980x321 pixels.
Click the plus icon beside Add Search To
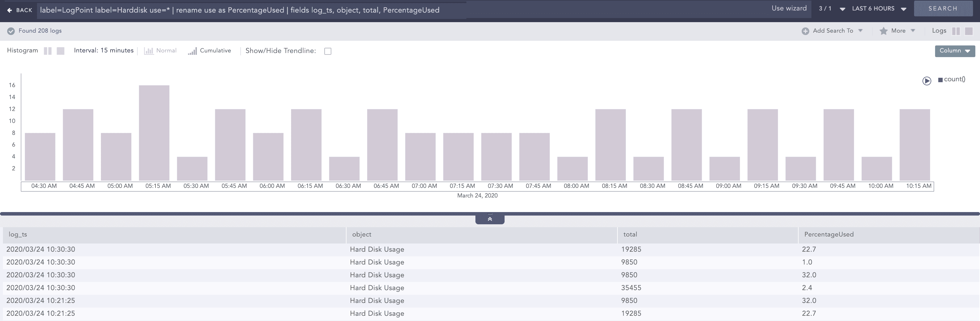click(x=806, y=31)
